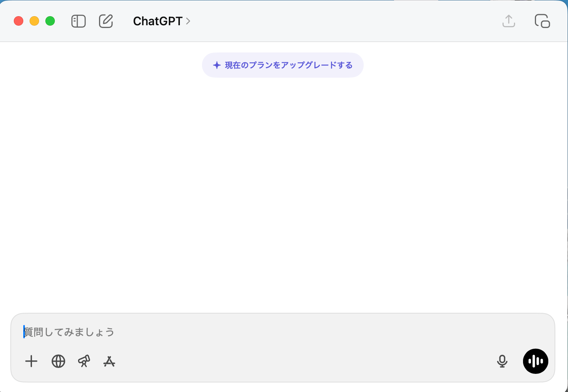
Task: Open the ChatGPT model selector title
Action: (157, 21)
